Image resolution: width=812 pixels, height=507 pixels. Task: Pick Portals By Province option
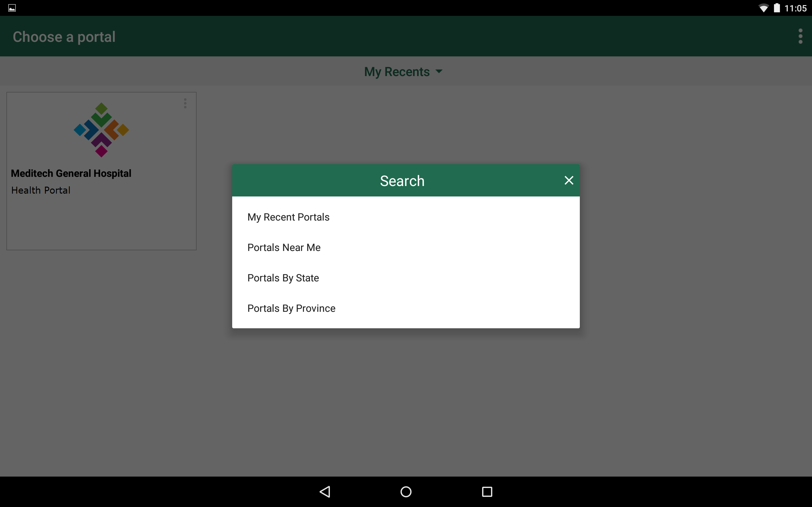291,308
